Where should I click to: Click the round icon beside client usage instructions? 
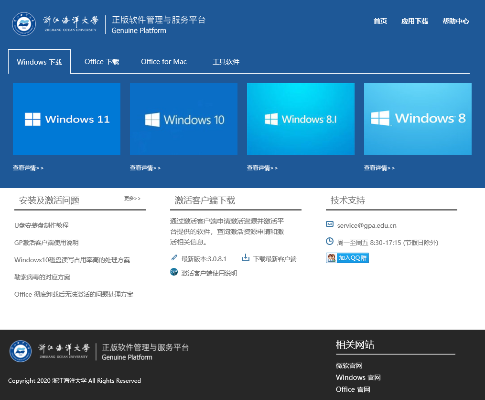tap(174, 272)
